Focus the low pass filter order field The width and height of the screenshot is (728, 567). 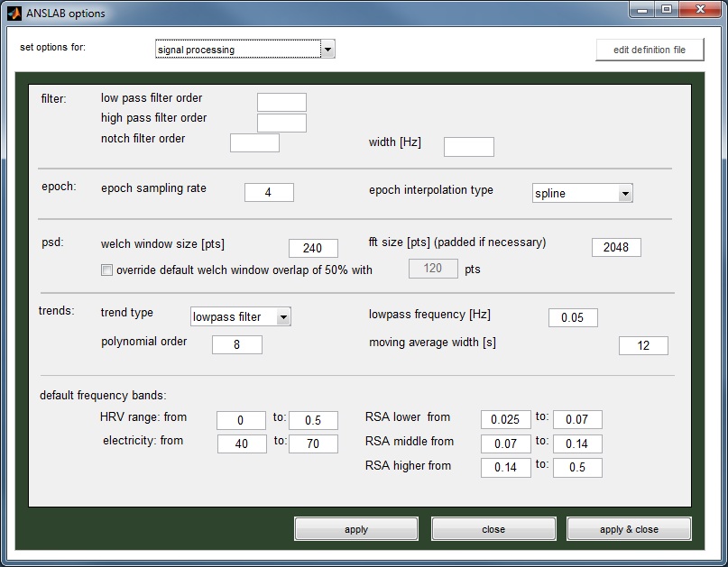[281, 102]
